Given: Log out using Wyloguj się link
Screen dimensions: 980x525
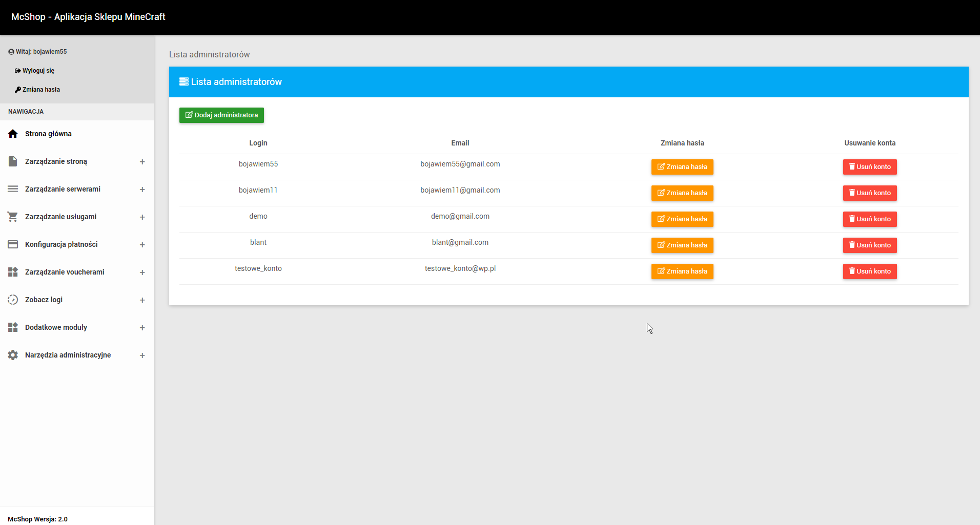Looking at the screenshot, I should pos(38,71).
